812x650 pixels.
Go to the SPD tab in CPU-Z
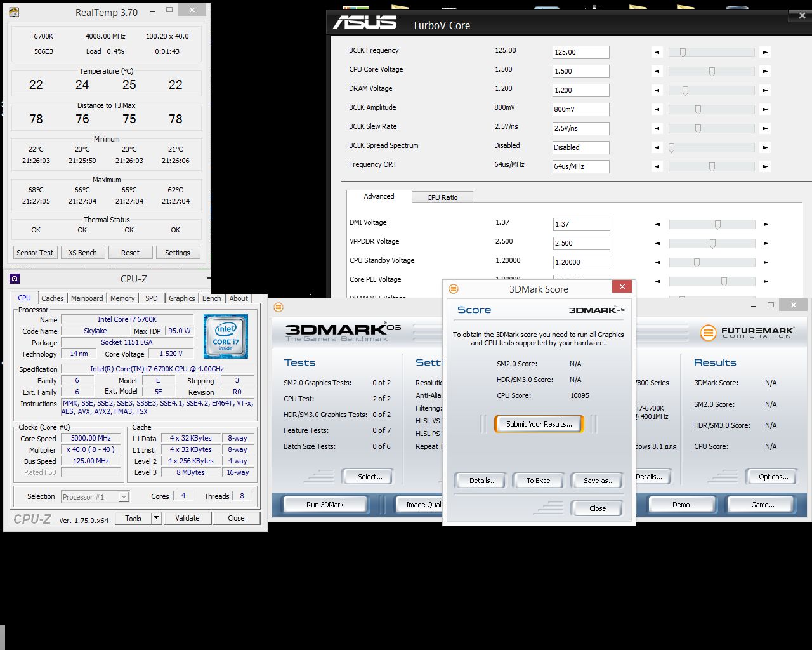click(151, 298)
